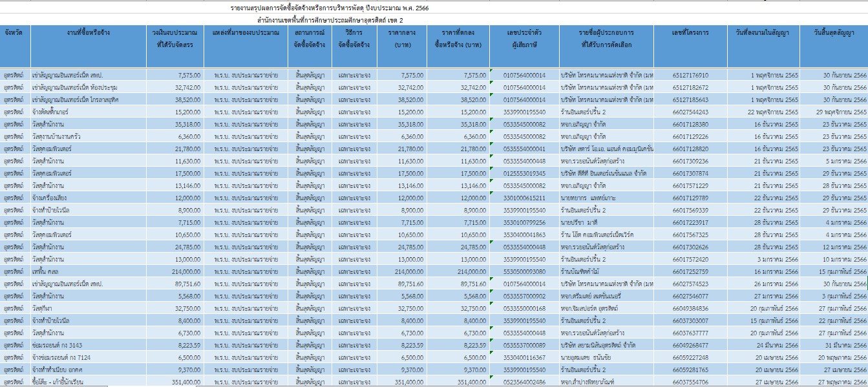Screen dimensions: 868x387
Task: Click the จ้างตัดสติ๊กเกอร์ job cell
Action: coord(88,112)
